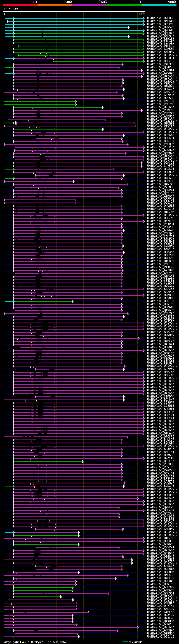Select hit label UniRef100_Q5ZKC1
179x644 pixels.
click(x=161, y=221)
